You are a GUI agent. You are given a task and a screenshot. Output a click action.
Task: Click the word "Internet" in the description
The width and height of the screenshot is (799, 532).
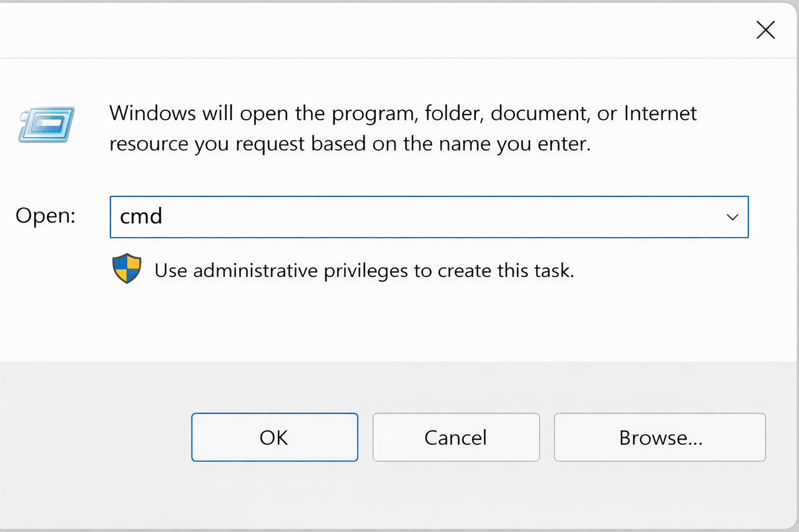(x=660, y=114)
